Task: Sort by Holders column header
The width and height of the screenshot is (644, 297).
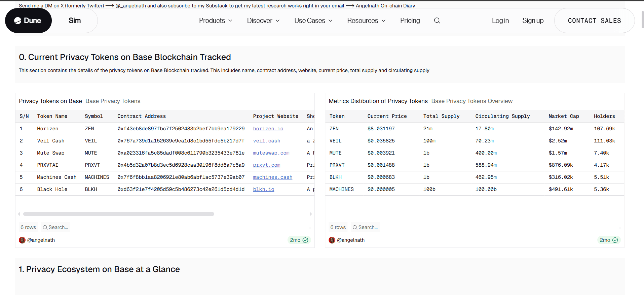Action: [604, 116]
